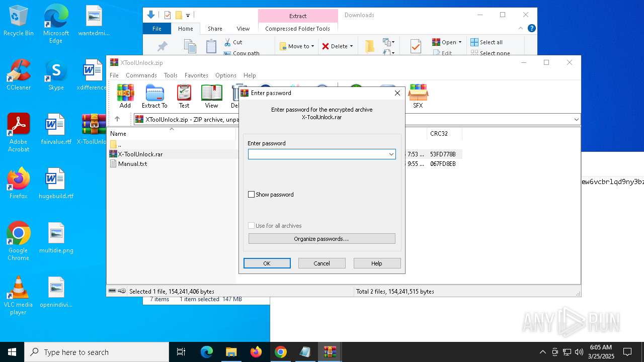This screenshot has height=362, width=644.
Task: Click the Test toolbar icon
Action: tap(184, 96)
